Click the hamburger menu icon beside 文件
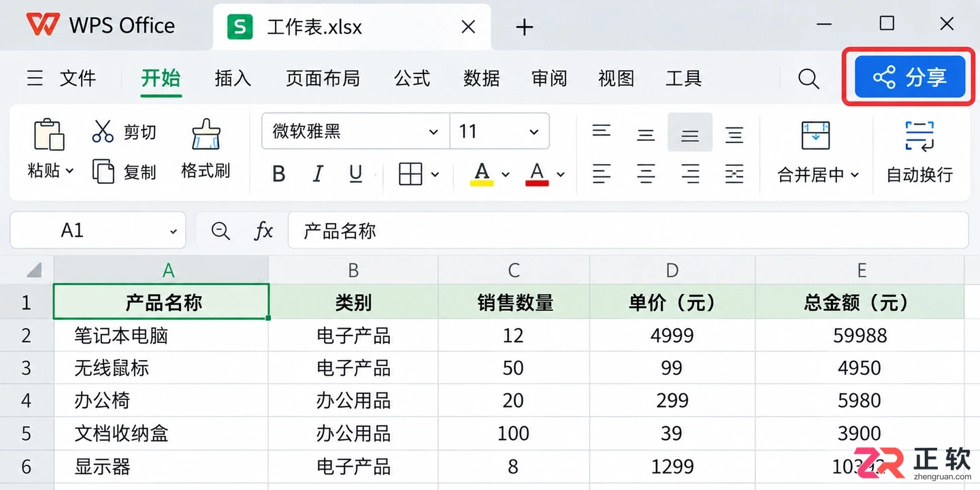Image resolution: width=980 pixels, height=490 pixels. (35, 78)
